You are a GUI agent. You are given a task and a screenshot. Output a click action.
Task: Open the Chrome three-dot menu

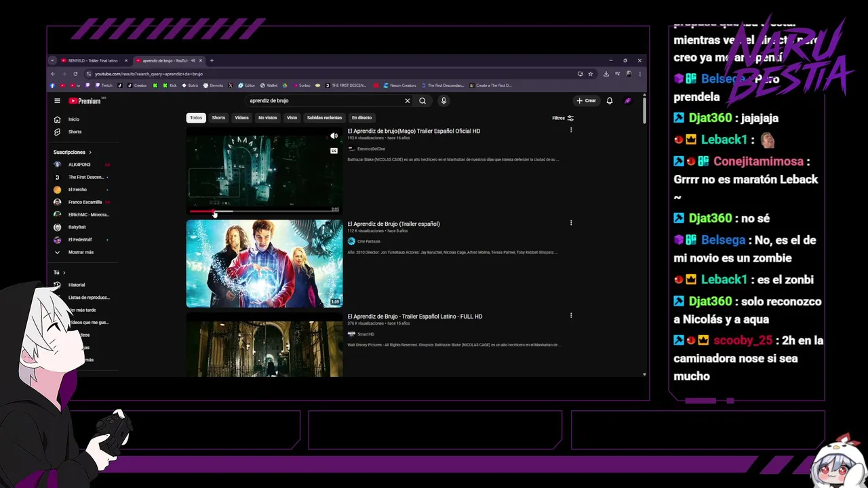(639, 74)
